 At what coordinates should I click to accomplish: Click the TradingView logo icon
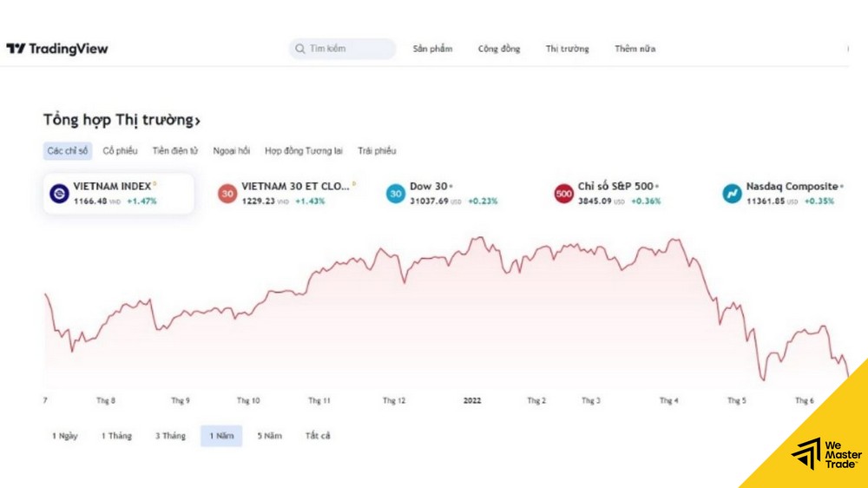[x=16, y=49]
